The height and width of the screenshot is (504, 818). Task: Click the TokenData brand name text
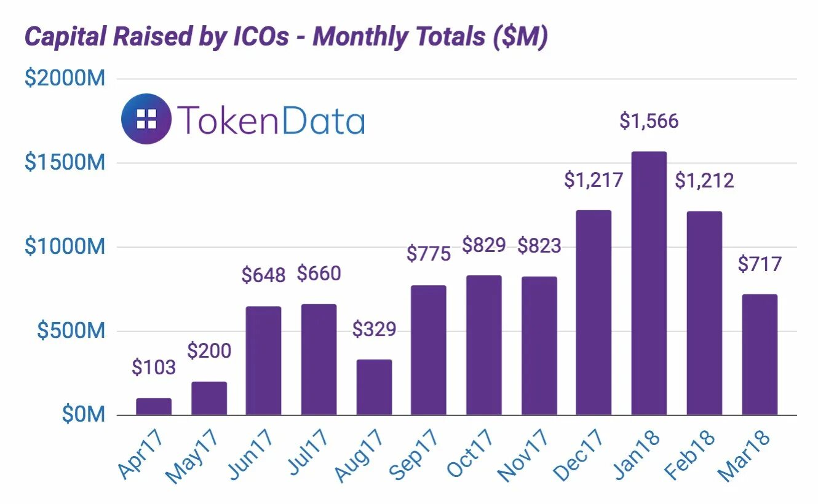pyautogui.click(x=271, y=120)
